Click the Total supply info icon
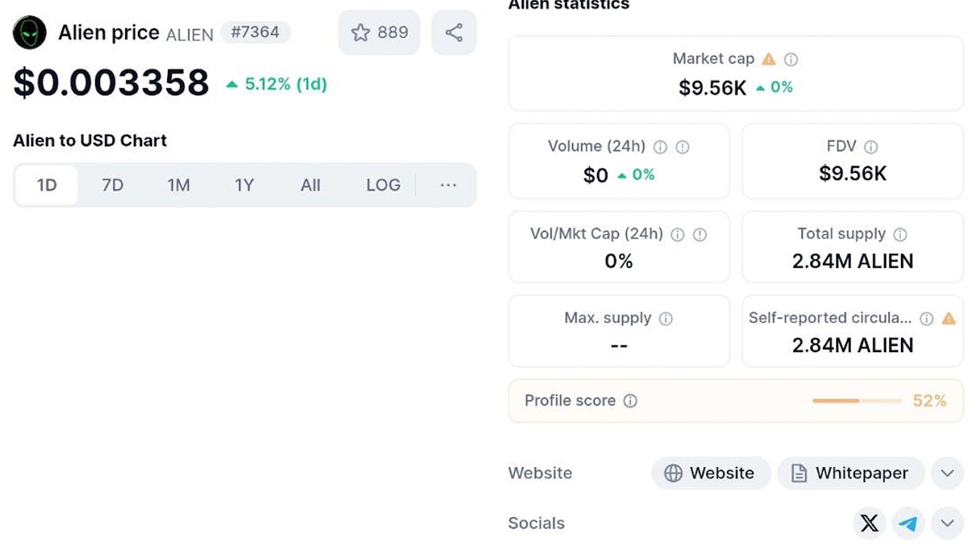 [x=900, y=234]
